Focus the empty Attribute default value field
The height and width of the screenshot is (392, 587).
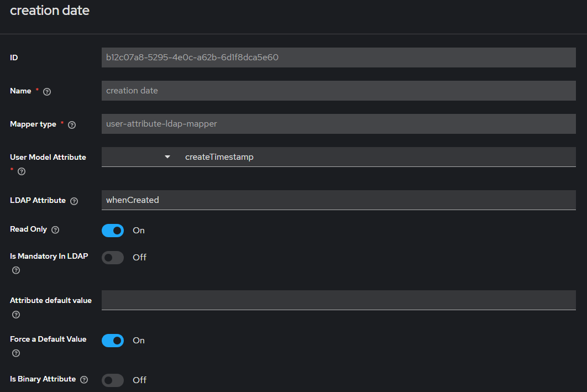click(x=338, y=300)
